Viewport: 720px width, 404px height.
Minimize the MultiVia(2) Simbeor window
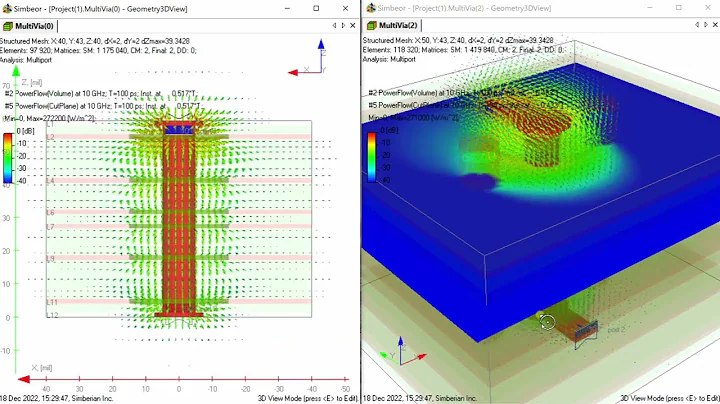click(649, 8)
